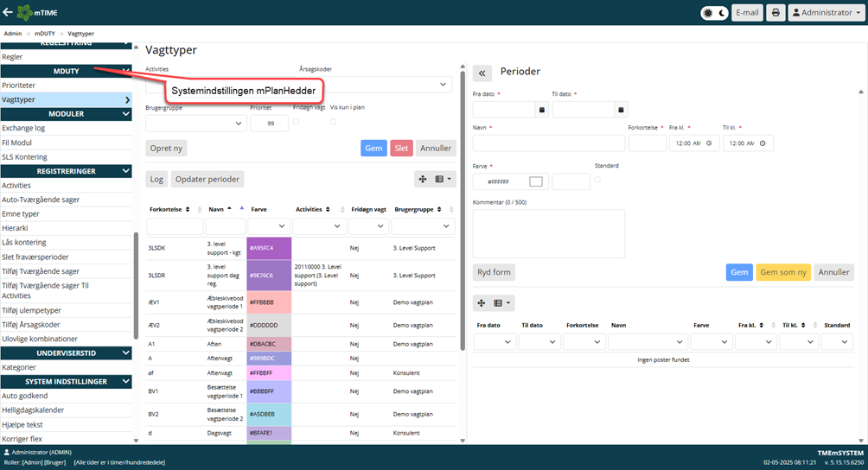Open the column chooser above the Perioder table
Image resolution: width=868 pixels, height=470 pixels.
(501, 303)
